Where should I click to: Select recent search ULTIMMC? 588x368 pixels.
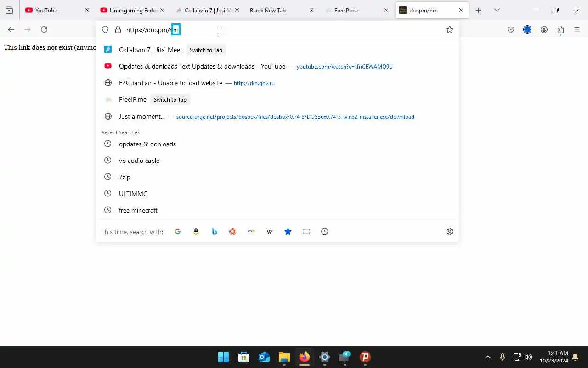pyautogui.click(x=277, y=194)
